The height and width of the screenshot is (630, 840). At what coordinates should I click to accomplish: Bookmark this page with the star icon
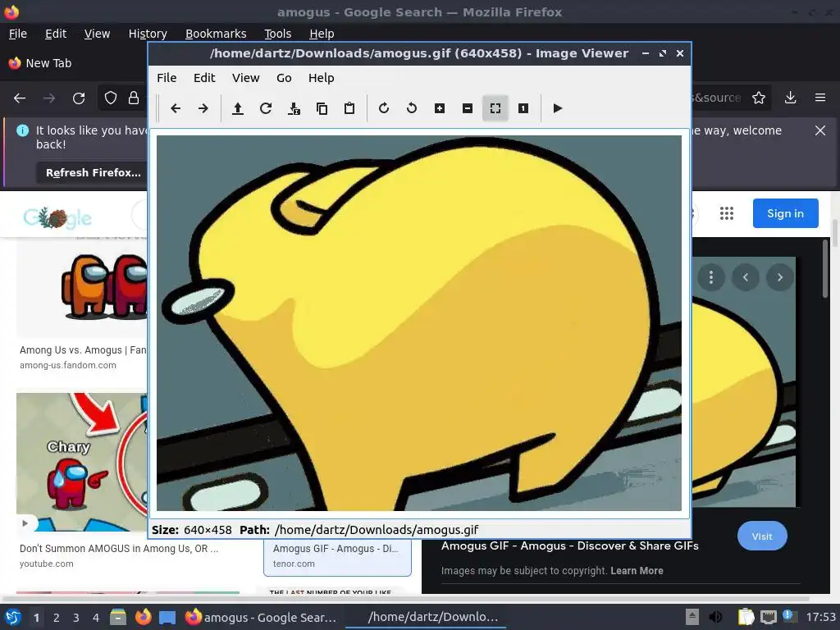click(x=759, y=98)
